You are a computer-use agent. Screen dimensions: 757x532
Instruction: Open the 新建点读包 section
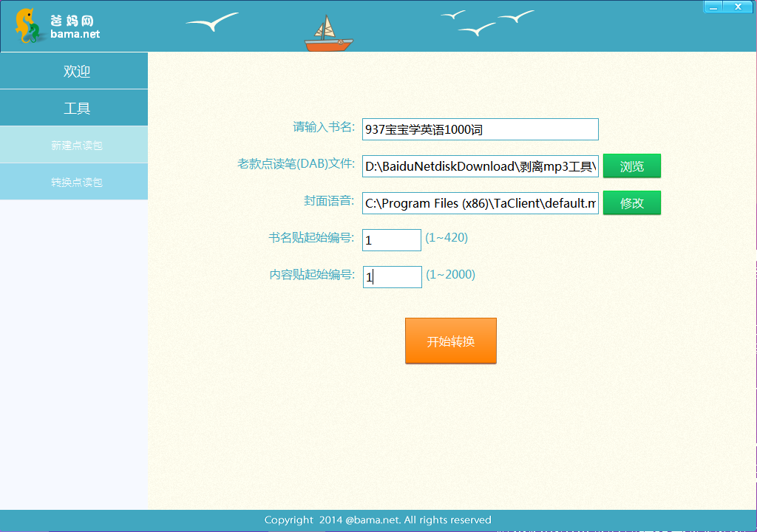74,144
